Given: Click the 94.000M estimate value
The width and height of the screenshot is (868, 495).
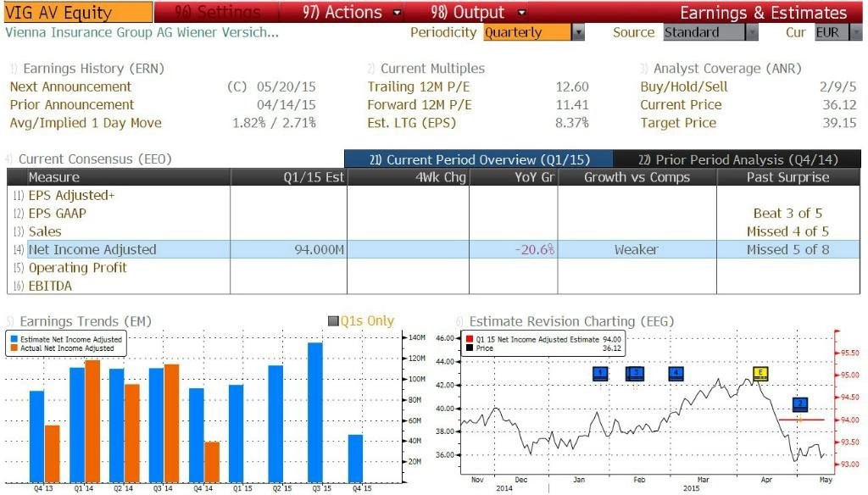Looking at the screenshot, I should coord(319,250).
